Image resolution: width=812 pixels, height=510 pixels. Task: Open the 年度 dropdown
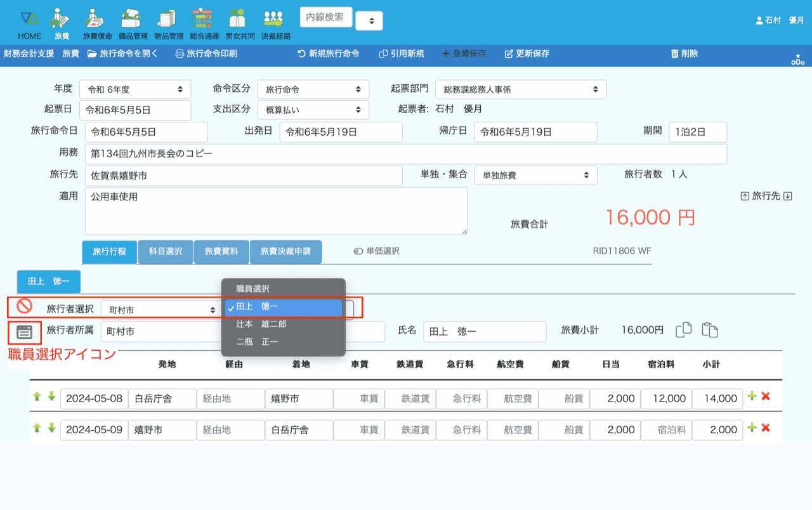coord(135,90)
